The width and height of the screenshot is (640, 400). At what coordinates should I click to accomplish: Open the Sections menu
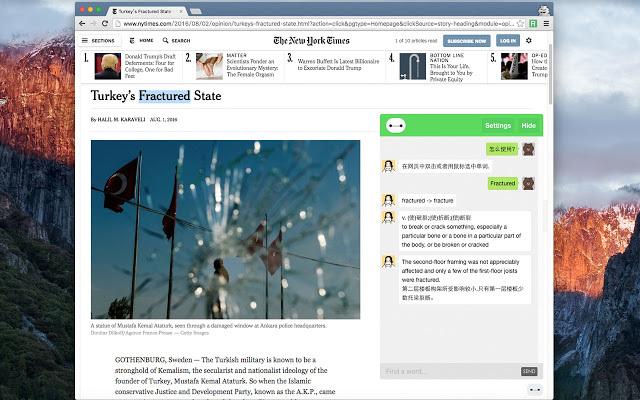click(x=98, y=40)
